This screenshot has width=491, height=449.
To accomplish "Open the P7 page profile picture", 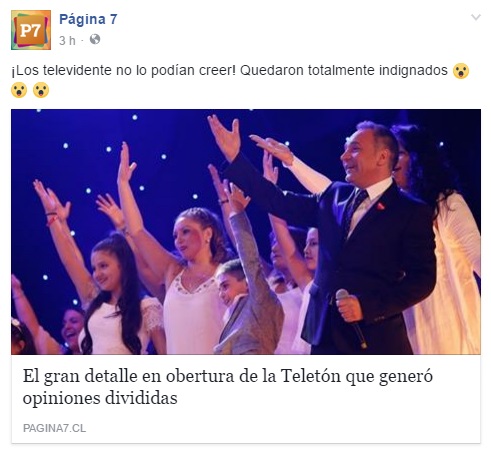I will [x=31, y=30].
